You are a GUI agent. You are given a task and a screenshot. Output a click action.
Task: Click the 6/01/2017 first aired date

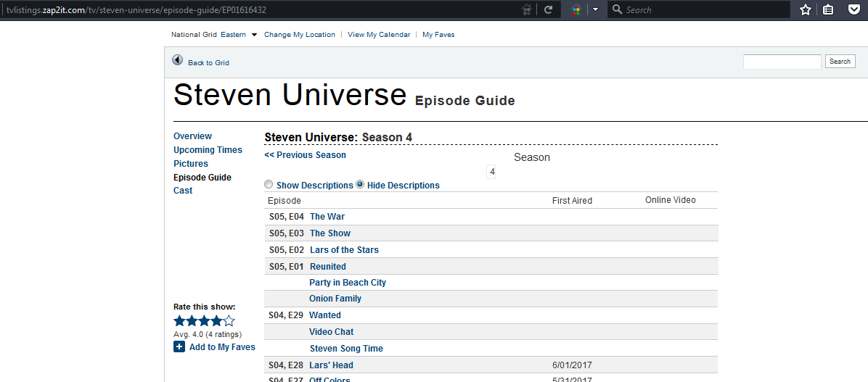pyautogui.click(x=573, y=365)
